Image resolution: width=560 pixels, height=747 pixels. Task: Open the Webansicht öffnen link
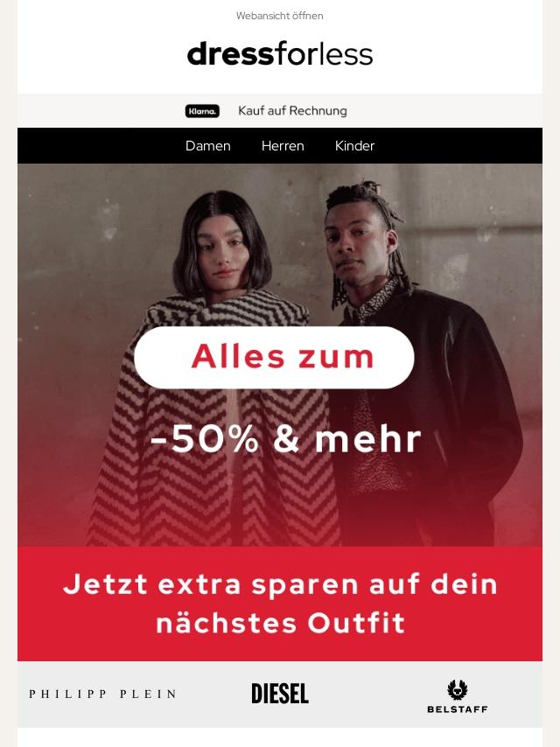coord(280,16)
